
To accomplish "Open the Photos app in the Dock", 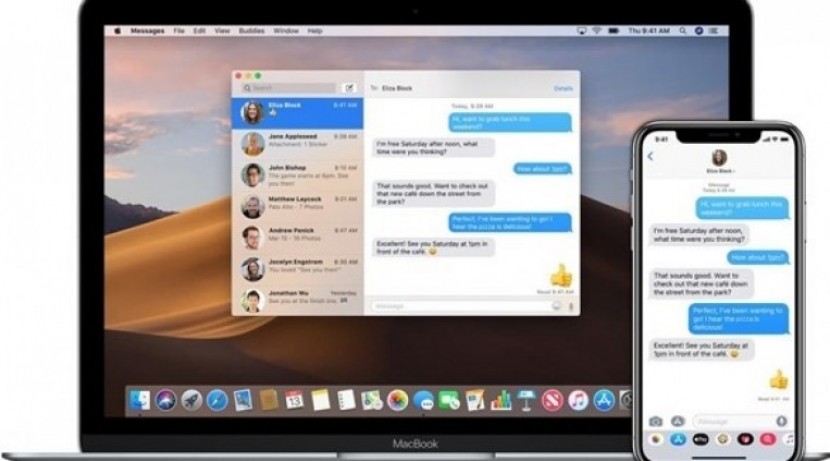I will click(398, 401).
